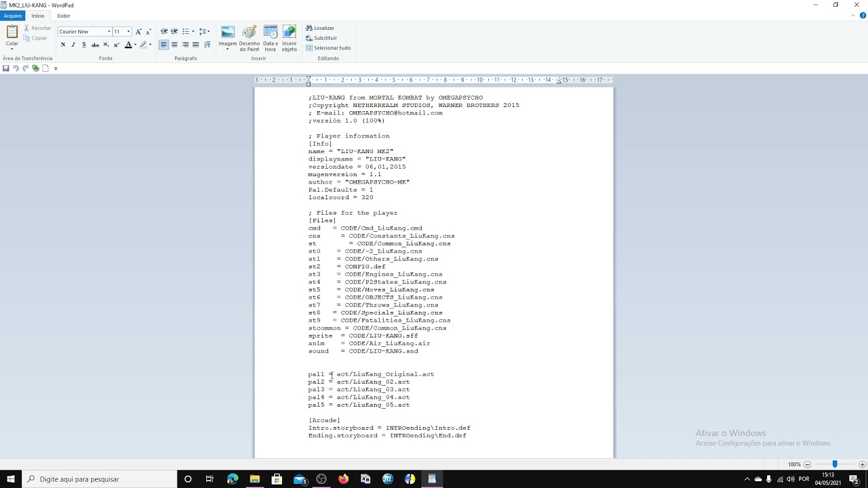Open Customize Quick Access Toolbar dropdown

56,68
